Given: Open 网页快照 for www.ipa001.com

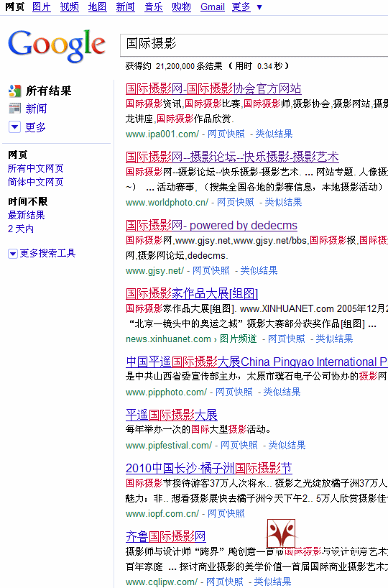Looking at the screenshot, I should tap(226, 134).
